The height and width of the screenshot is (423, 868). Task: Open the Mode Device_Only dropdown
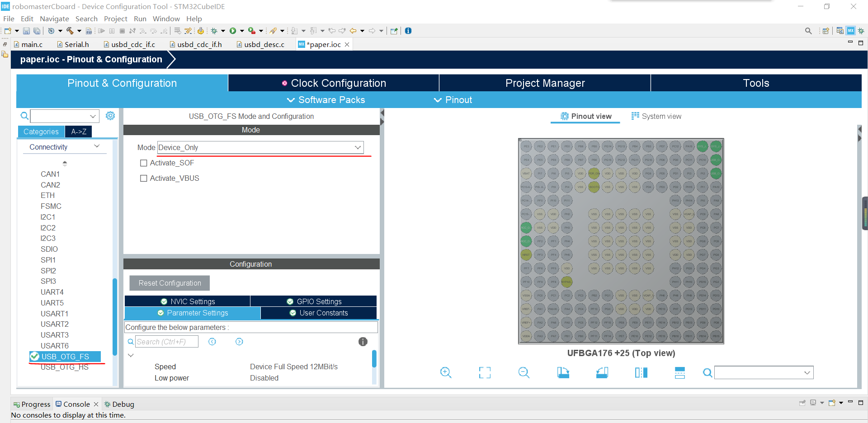tap(260, 147)
